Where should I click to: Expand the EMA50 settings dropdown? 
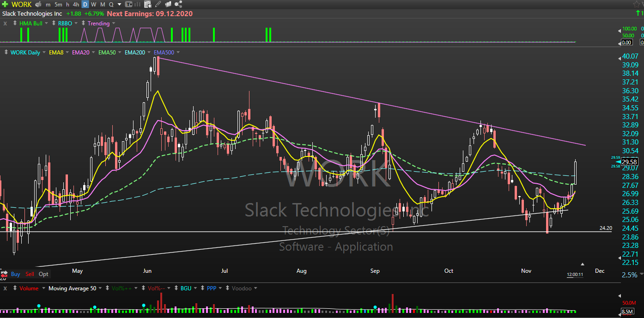tap(120, 53)
